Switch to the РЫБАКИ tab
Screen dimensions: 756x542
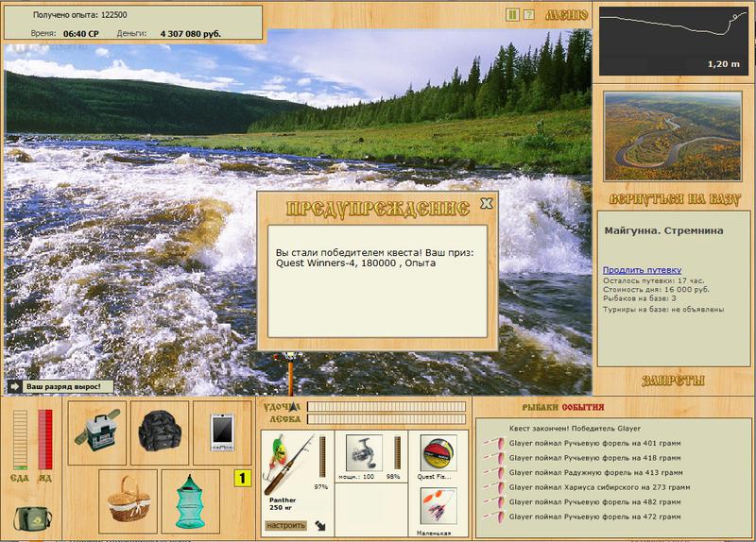[x=541, y=408]
